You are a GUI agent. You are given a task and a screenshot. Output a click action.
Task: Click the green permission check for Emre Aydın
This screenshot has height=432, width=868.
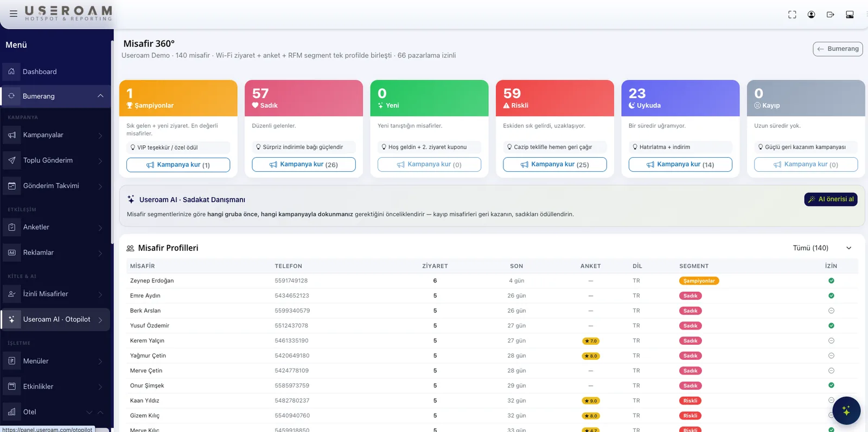831,296
